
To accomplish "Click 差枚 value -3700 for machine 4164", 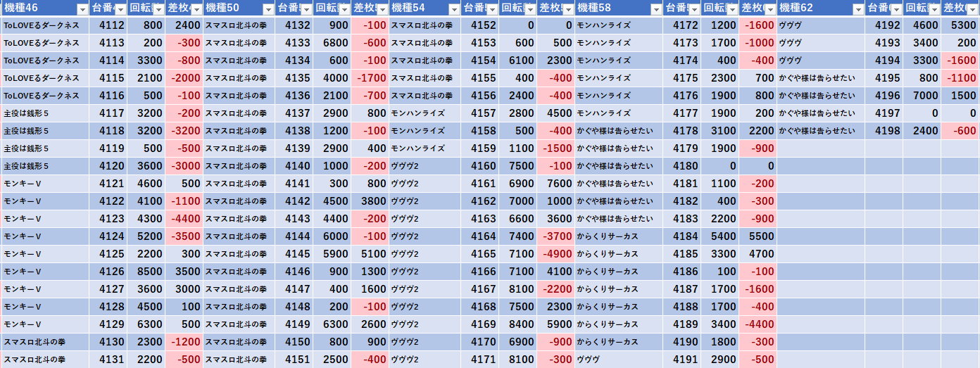I will coord(556,236).
